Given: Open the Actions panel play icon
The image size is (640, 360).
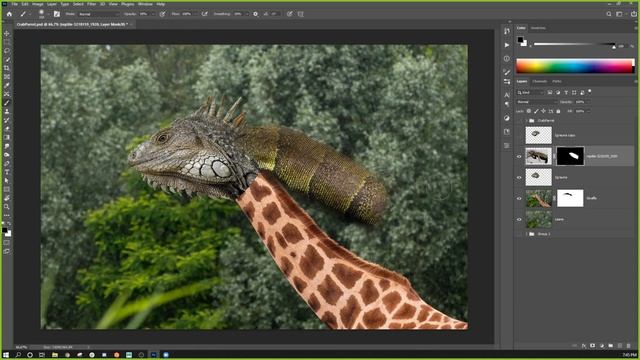Looking at the screenshot, I should point(507,45).
